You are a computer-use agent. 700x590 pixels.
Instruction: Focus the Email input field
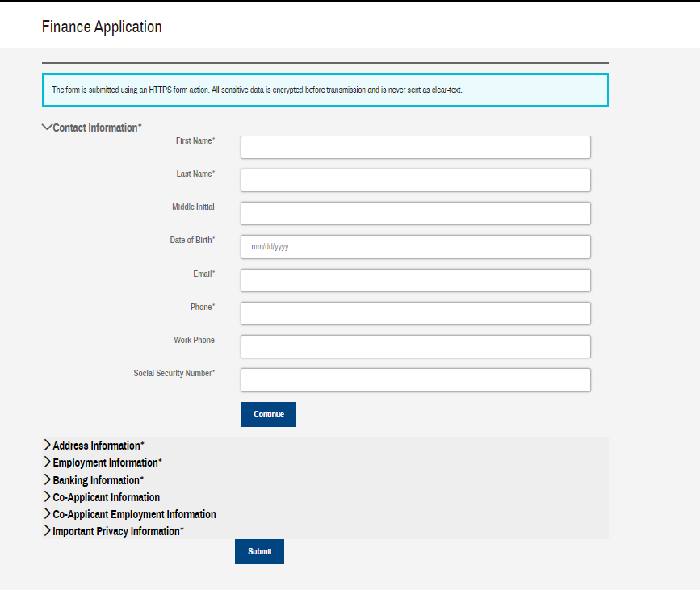click(x=416, y=280)
